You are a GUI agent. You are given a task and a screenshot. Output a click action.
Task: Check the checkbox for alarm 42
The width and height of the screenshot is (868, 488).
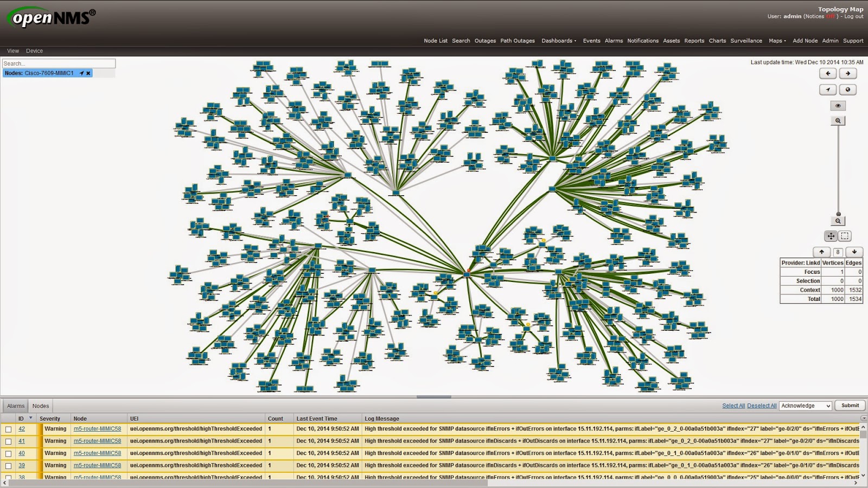[8, 428]
